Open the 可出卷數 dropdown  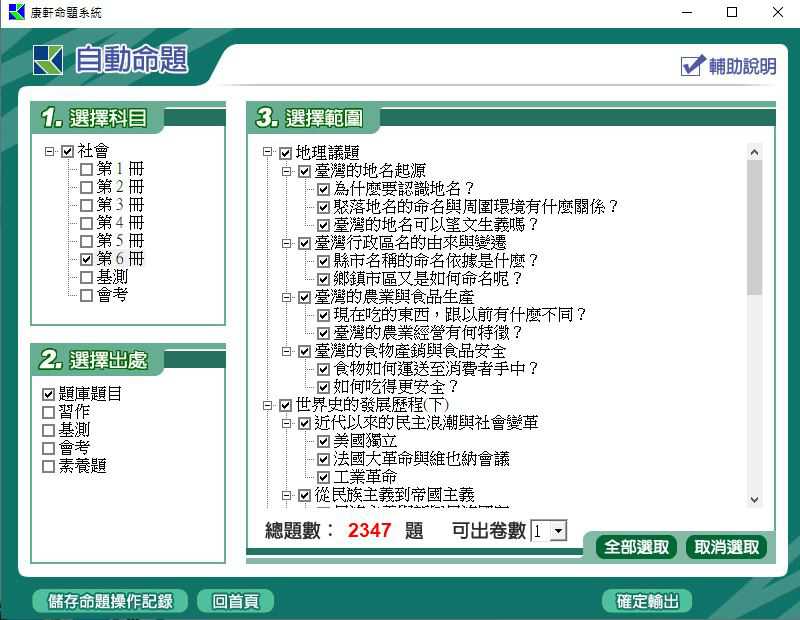click(559, 531)
